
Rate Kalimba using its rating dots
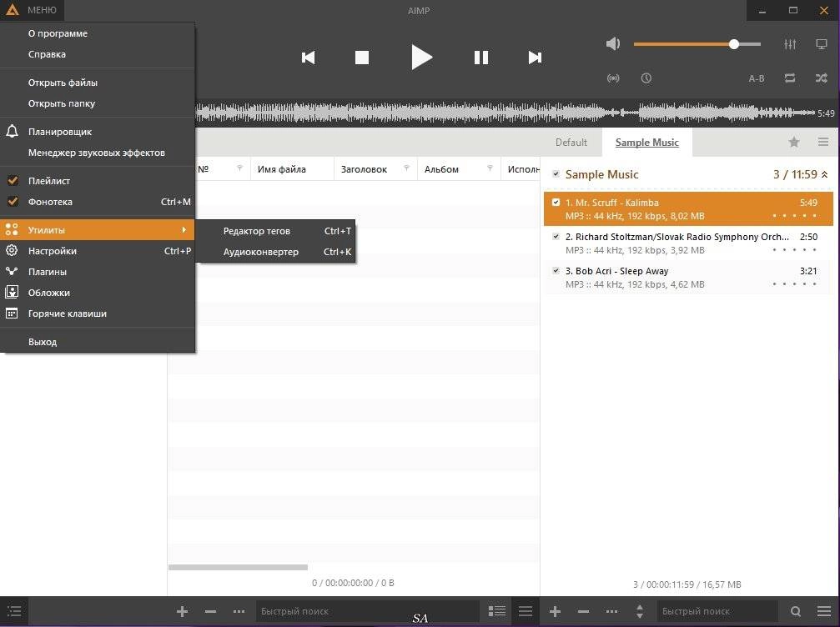coord(794,216)
